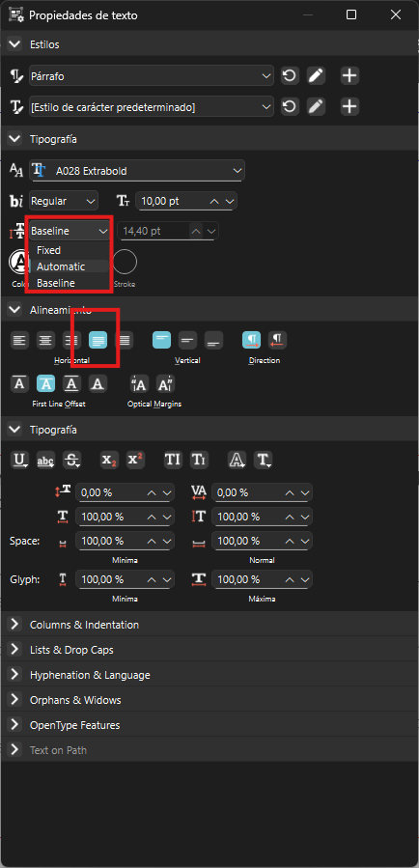The width and height of the screenshot is (419, 868).
Task: Open the Regular font weight dropdown
Action: 64,201
